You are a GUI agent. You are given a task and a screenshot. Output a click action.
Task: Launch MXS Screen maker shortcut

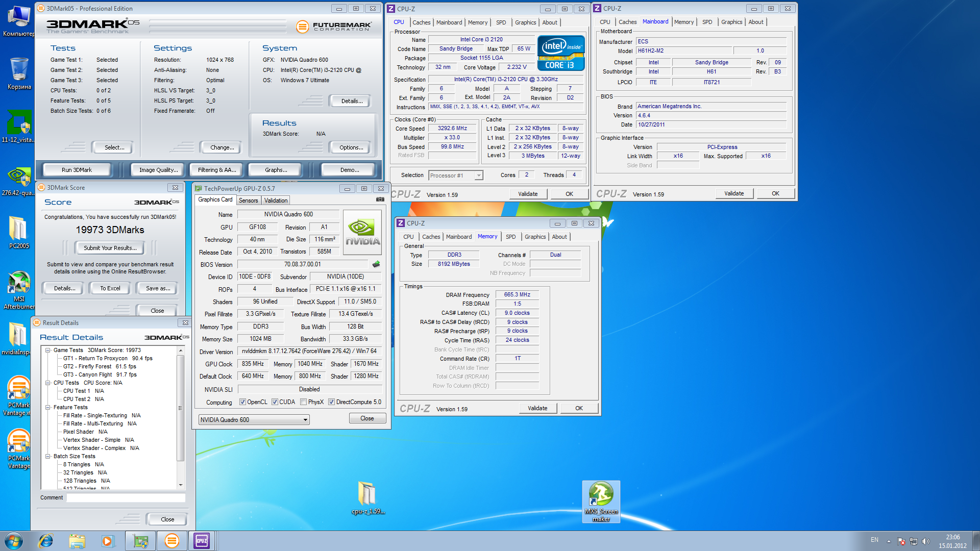[x=601, y=502]
